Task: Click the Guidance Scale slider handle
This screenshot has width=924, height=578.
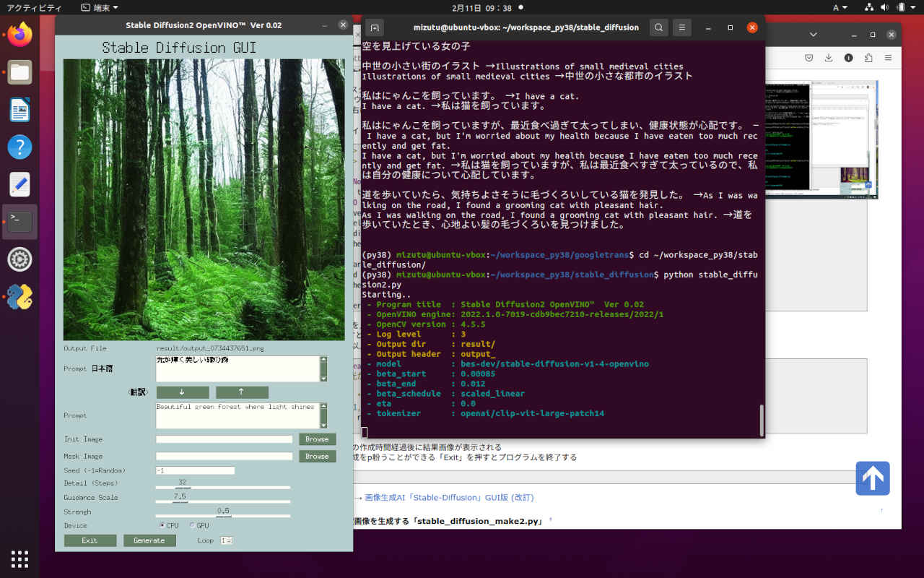Action: tap(180, 501)
